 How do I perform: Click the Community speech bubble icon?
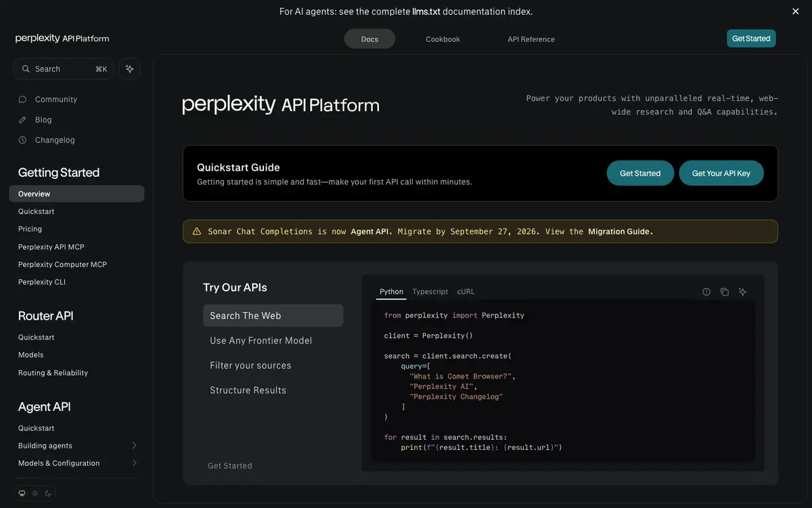pyautogui.click(x=22, y=100)
